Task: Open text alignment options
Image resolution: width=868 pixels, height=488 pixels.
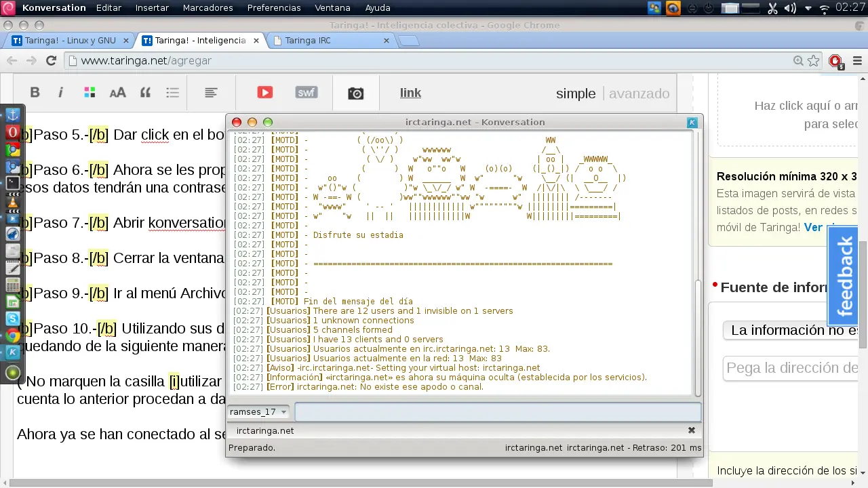Action: pyautogui.click(x=211, y=93)
